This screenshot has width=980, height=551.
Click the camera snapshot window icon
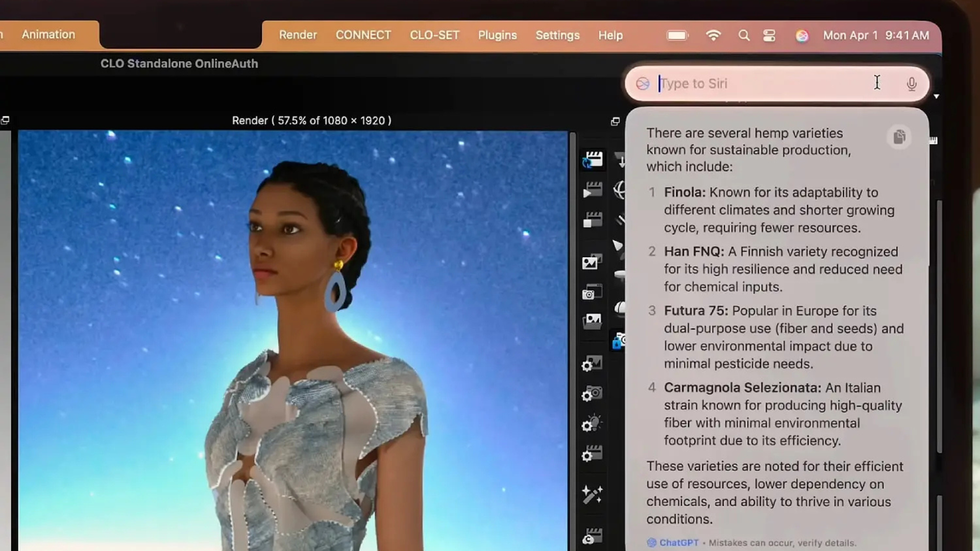pos(592,293)
